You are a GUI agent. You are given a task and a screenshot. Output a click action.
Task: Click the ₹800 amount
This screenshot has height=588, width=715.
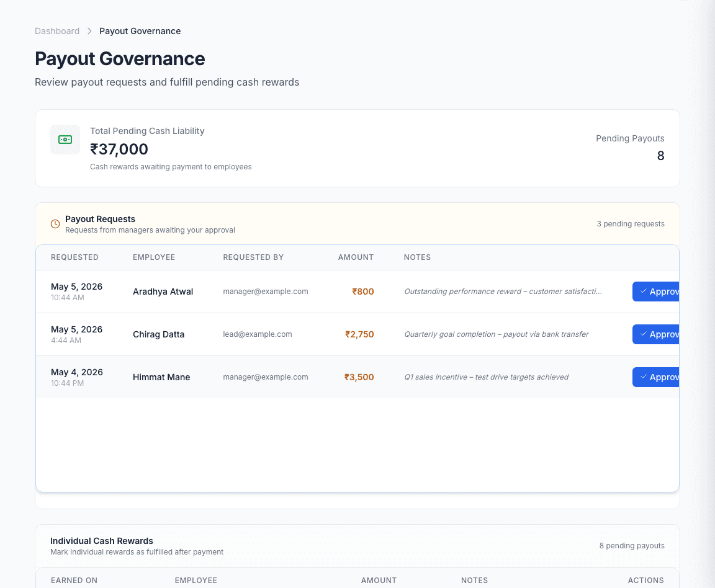[x=363, y=292]
